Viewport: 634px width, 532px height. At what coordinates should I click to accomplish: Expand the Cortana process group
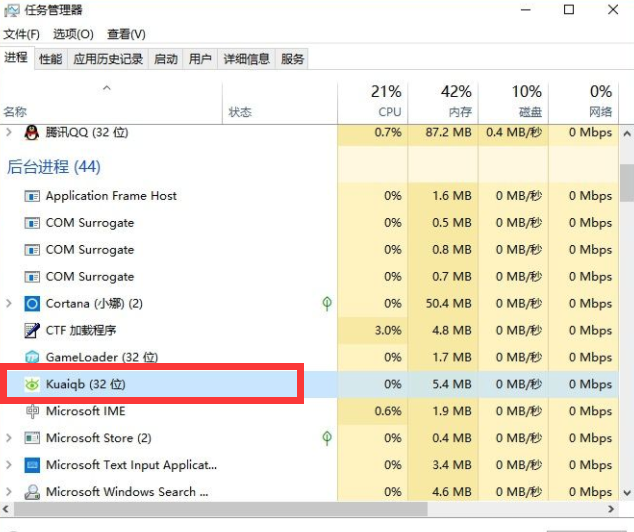(9, 303)
